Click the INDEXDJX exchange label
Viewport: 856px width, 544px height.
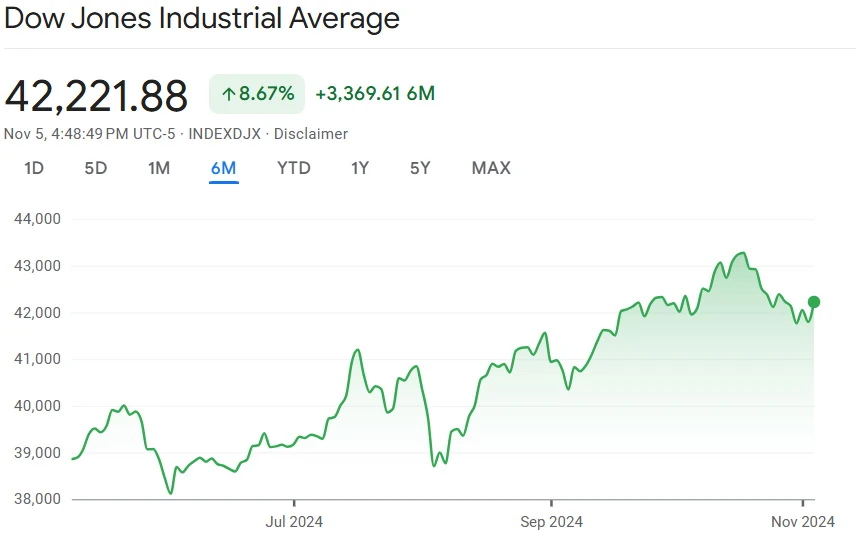[x=232, y=134]
